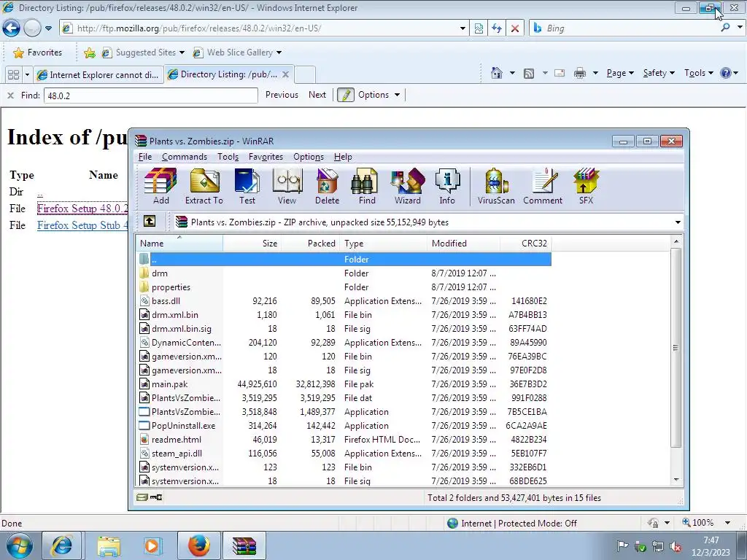
Task: Expand the WinRAR path dropdown
Action: (678, 222)
